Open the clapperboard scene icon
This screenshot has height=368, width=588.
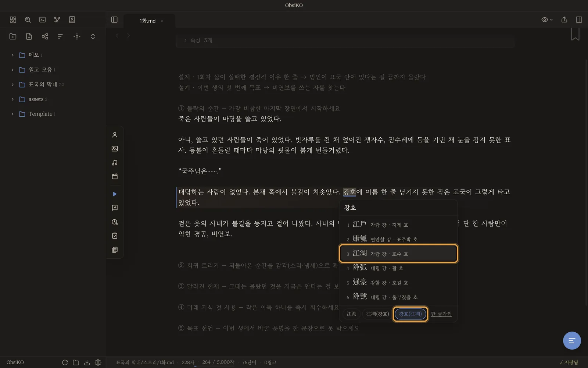pyautogui.click(x=115, y=176)
